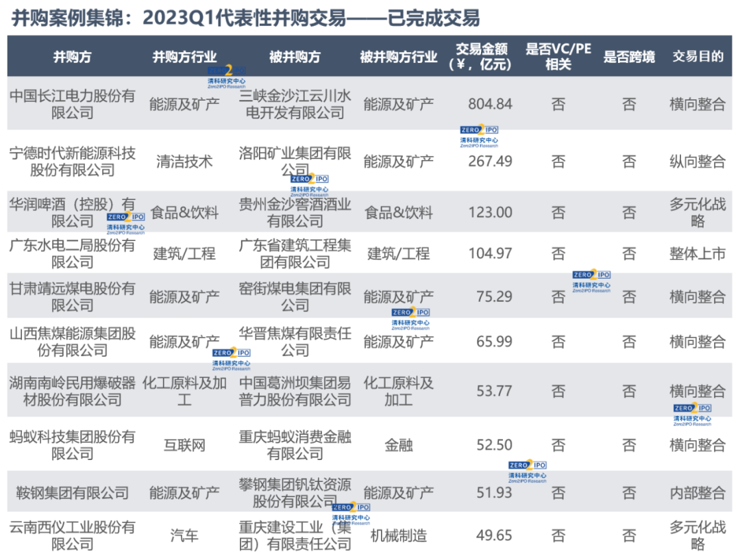Click the "被并购方行业" column header
Image resolution: width=740 pixels, height=560 pixels.
click(x=399, y=57)
